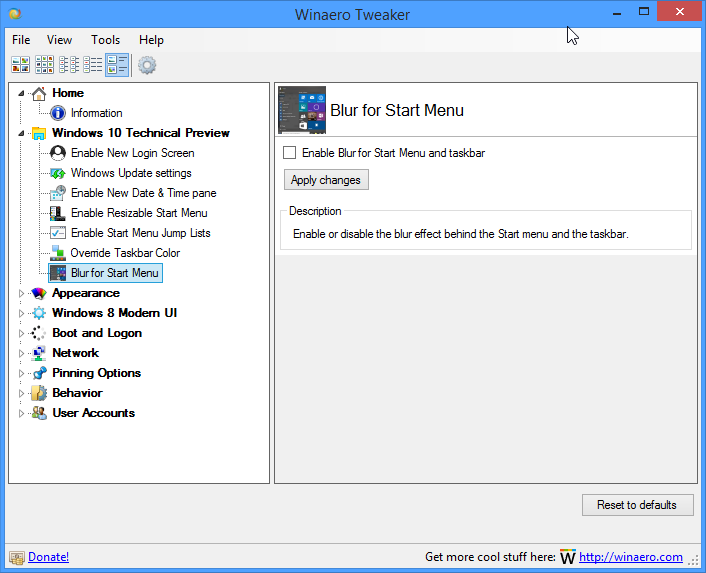Select Enable New Login Screen item

132,153
